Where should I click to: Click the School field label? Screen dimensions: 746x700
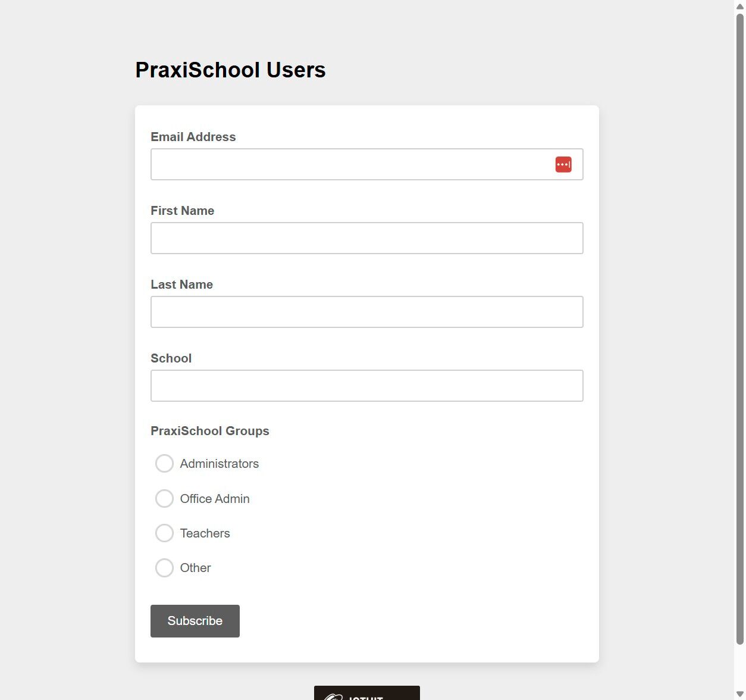point(171,358)
